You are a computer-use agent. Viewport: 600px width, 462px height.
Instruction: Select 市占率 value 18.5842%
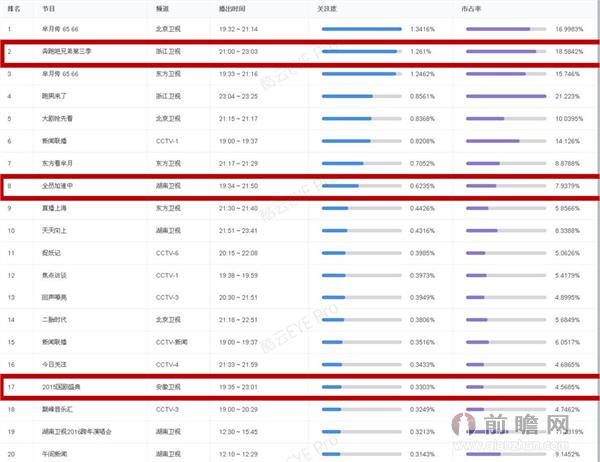(x=569, y=51)
